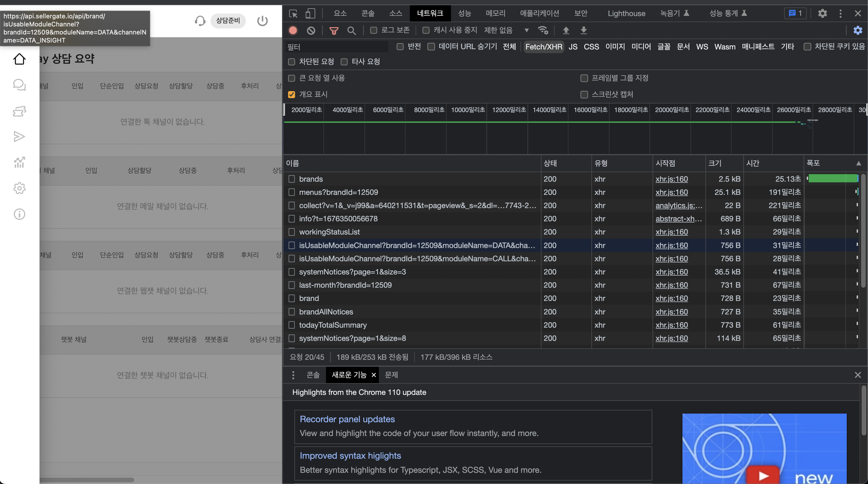Switch to the 요소 panel tab
The height and width of the screenshot is (484, 868).
340,14
